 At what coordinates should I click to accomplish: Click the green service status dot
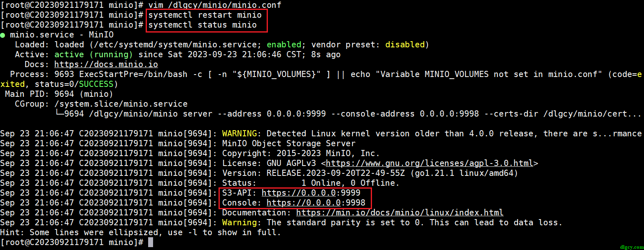pyautogui.click(x=3, y=35)
